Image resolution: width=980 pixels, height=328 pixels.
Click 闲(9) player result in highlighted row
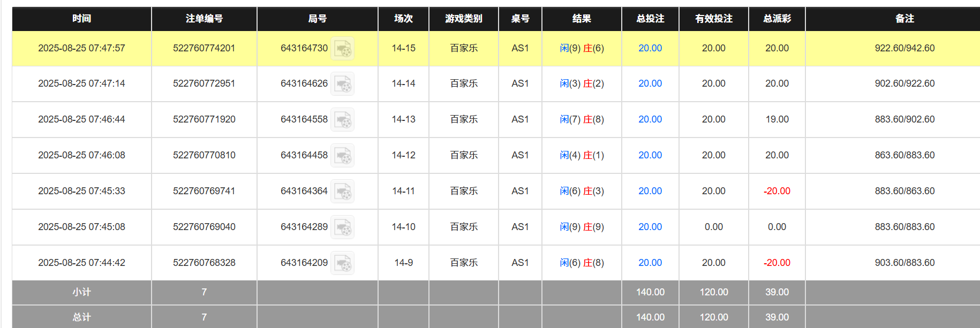(x=569, y=48)
